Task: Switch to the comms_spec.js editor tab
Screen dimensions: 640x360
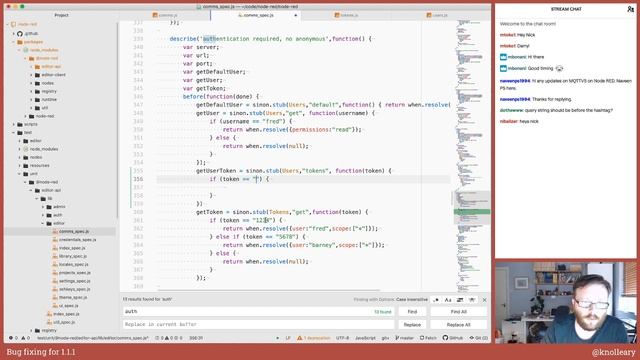Action: tap(256, 15)
